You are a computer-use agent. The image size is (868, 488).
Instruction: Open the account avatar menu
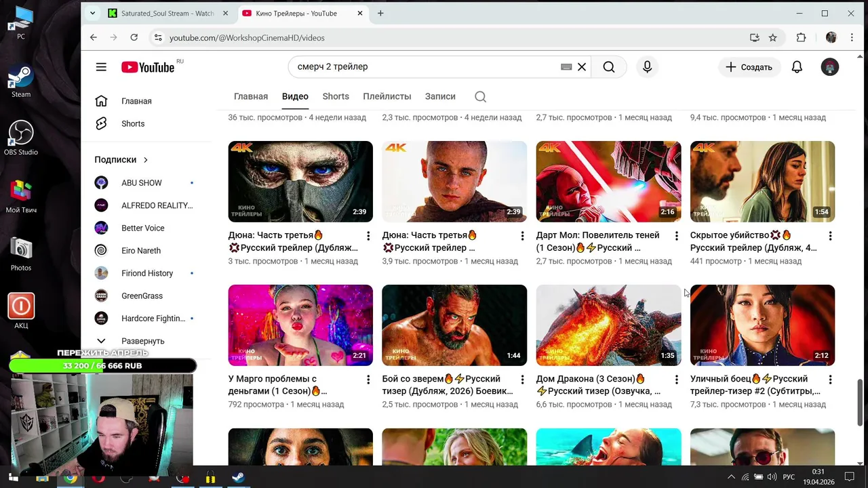(830, 67)
